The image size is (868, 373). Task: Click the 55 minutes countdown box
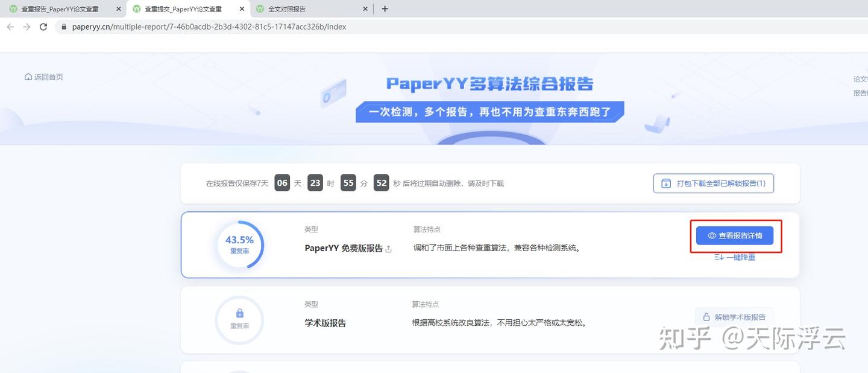(348, 183)
